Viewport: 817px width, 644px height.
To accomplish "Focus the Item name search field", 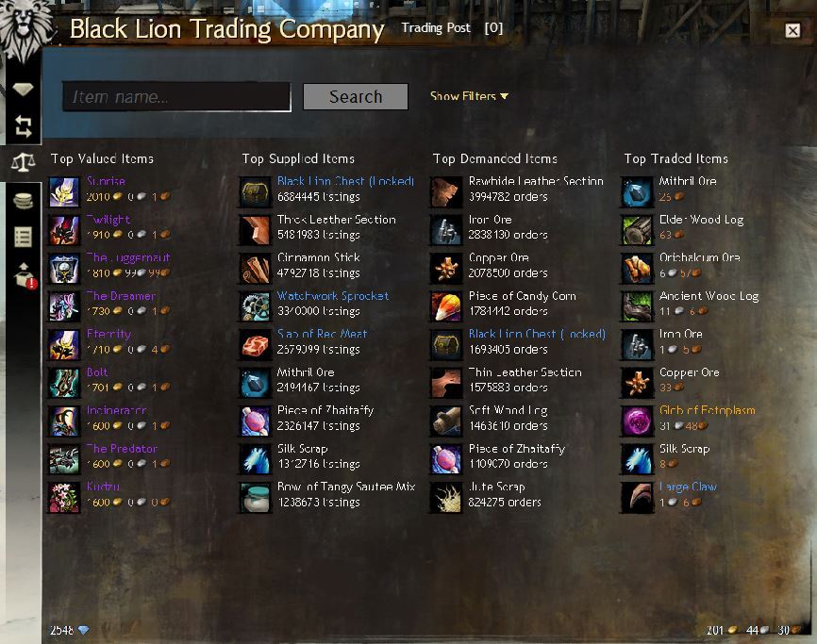I will pos(176,96).
